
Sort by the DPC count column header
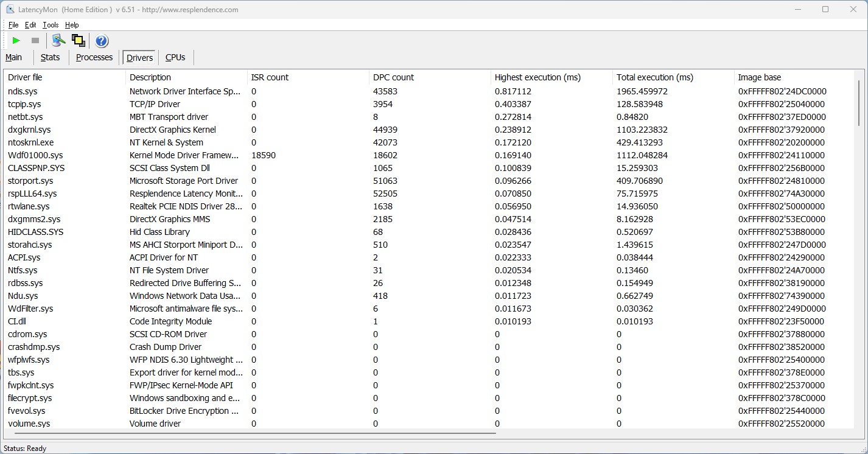point(430,77)
